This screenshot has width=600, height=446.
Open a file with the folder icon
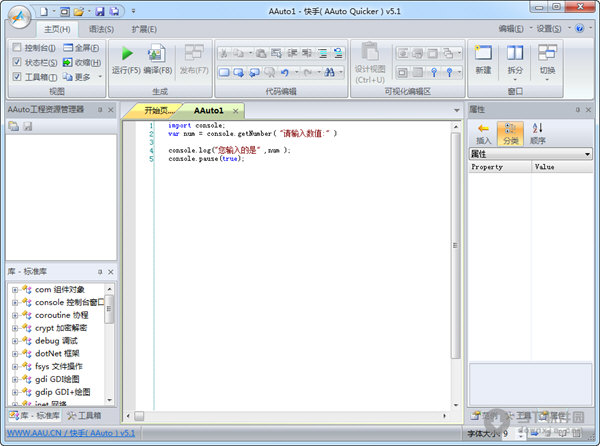[x=79, y=12]
